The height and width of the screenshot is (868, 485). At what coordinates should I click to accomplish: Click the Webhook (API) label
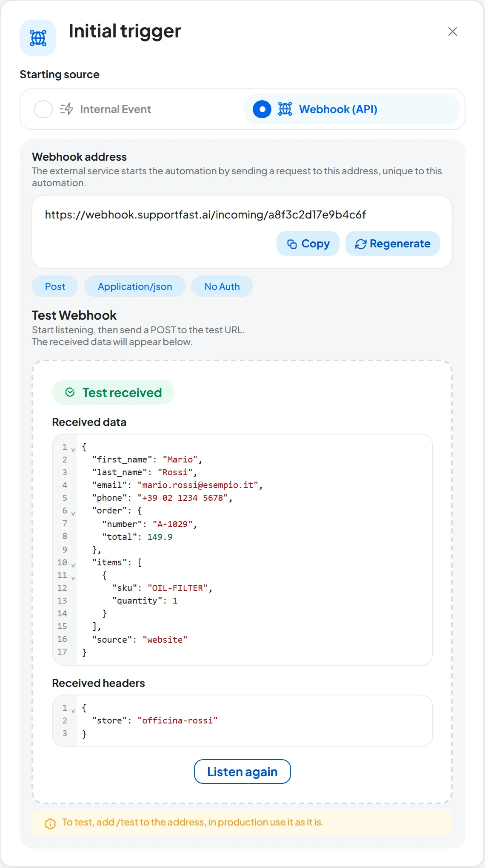[338, 109]
